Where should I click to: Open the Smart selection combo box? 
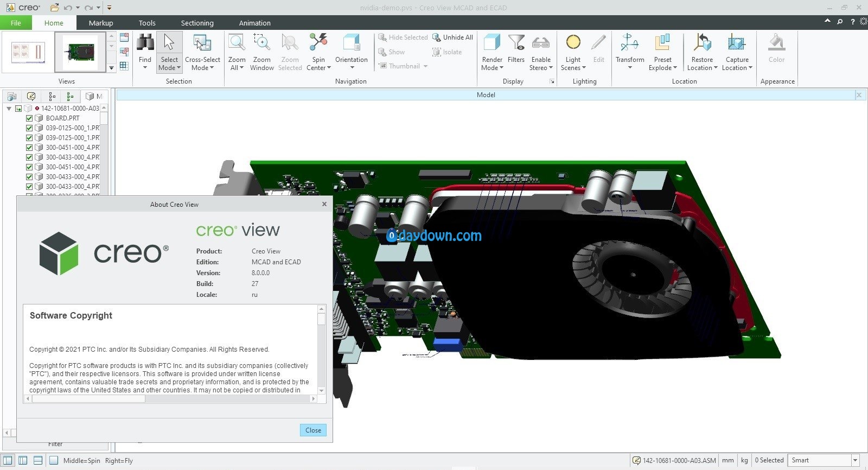click(x=824, y=460)
